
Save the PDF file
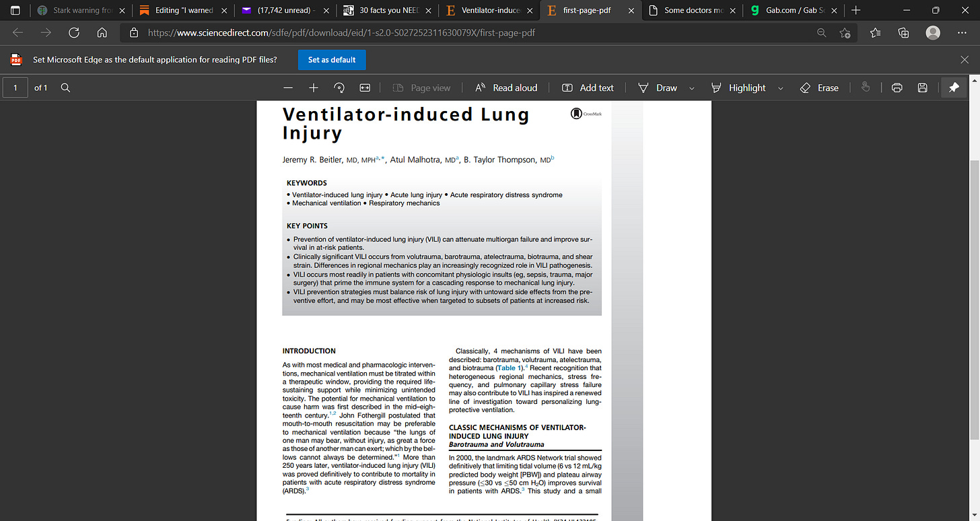click(923, 88)
